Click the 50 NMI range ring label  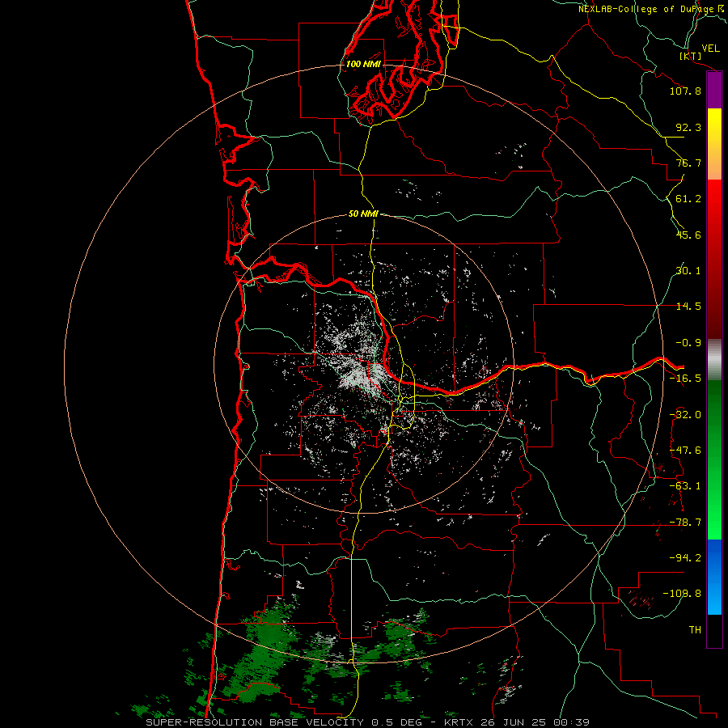coord(363,214)
